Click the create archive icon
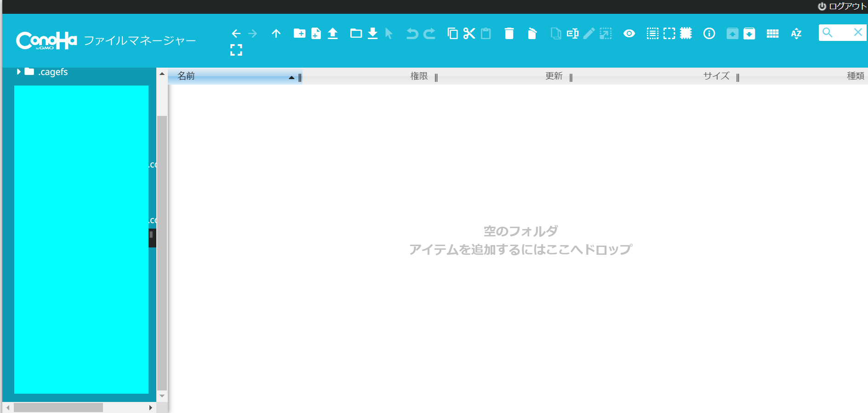The image size is (868, 413). point(749,33)
